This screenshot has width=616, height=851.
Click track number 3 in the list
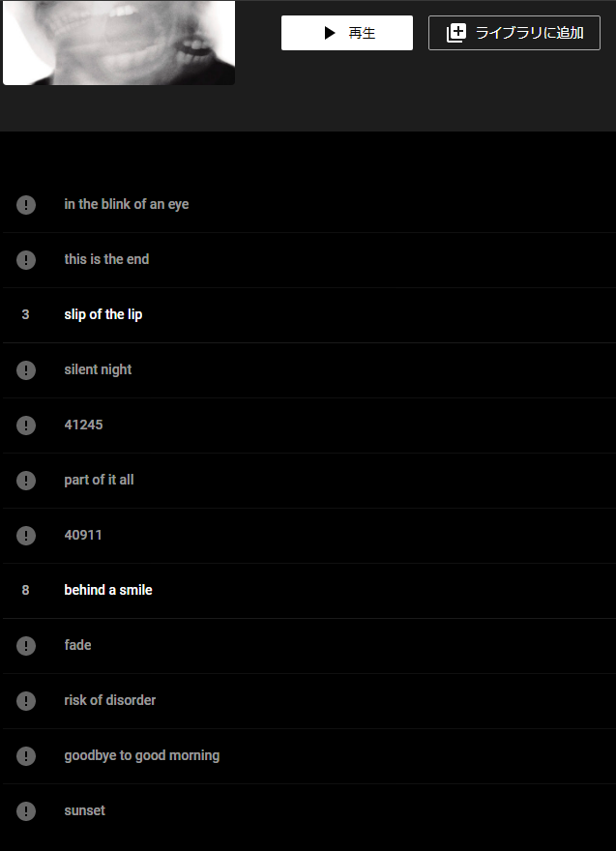[25, 315]
